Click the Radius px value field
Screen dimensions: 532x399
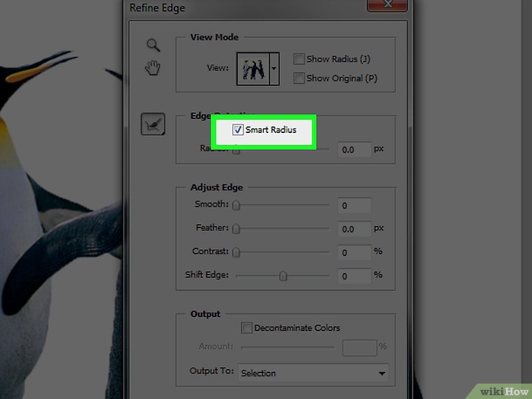(x=354, y=150)
